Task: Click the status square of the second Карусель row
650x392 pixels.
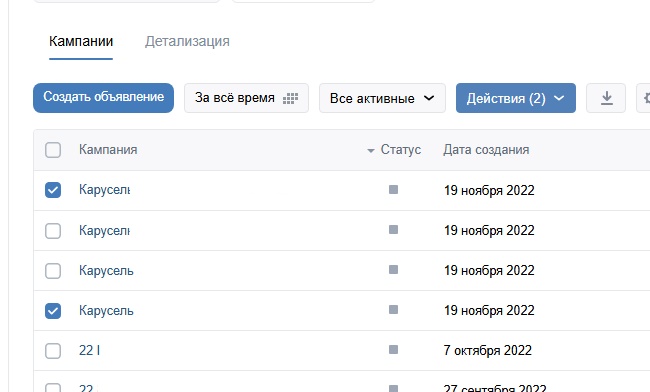Action: click(x=393, y=230)
